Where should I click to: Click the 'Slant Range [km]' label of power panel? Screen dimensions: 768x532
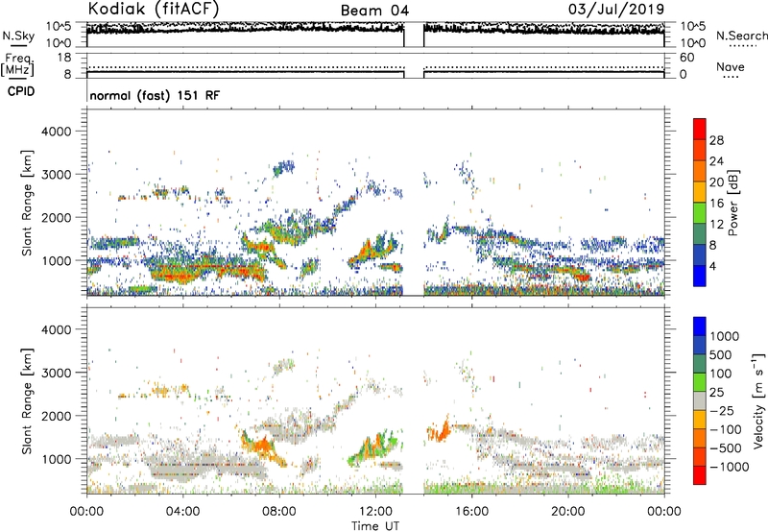coord(27,203)
